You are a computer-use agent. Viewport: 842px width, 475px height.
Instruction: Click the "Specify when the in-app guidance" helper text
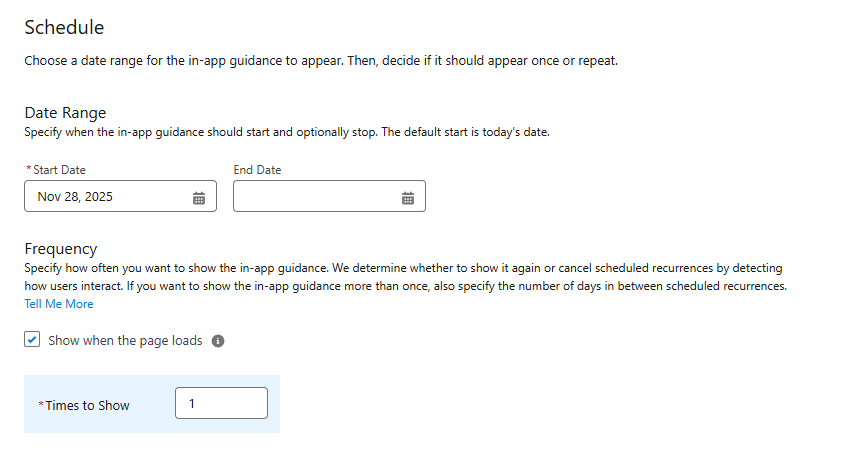(287, 132)
